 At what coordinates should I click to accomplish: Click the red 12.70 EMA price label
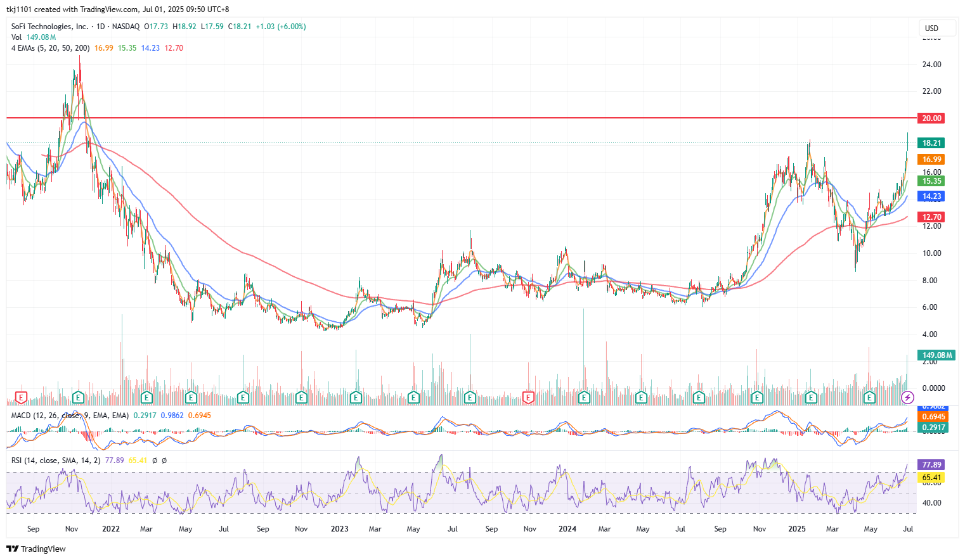click(x=931, y=217)
